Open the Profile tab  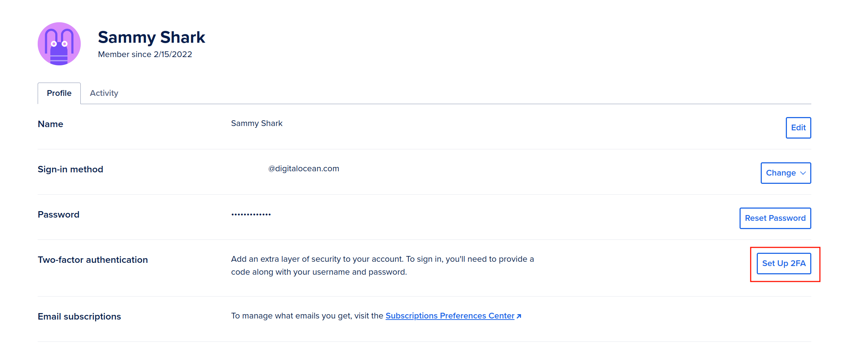click(x=59, y=93)
